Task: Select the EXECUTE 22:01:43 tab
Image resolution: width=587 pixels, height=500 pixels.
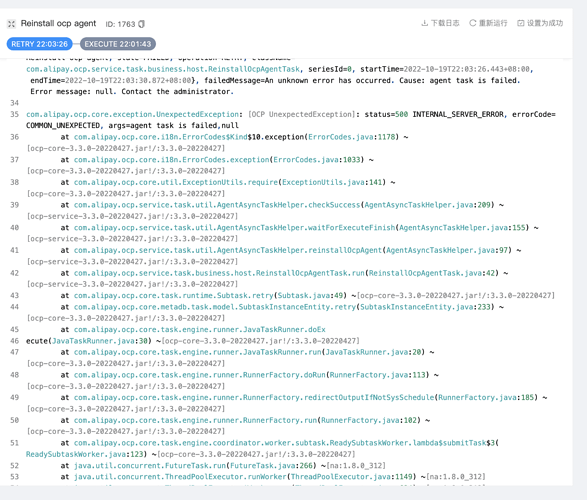Action: (118, 44)
